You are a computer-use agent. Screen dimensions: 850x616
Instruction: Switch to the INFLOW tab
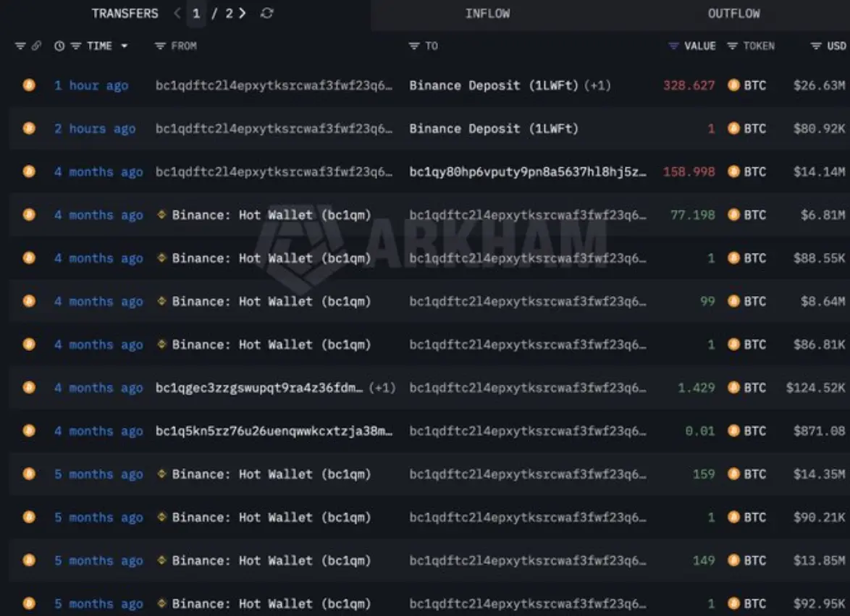[487, 14]
